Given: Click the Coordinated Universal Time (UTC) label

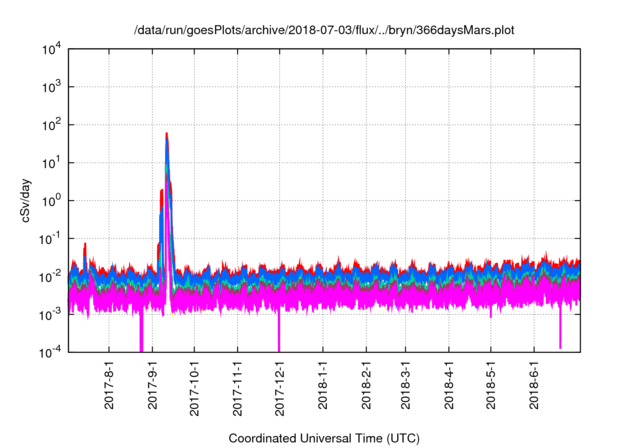Looking at the screenshot, I should (x=324, y=438).
